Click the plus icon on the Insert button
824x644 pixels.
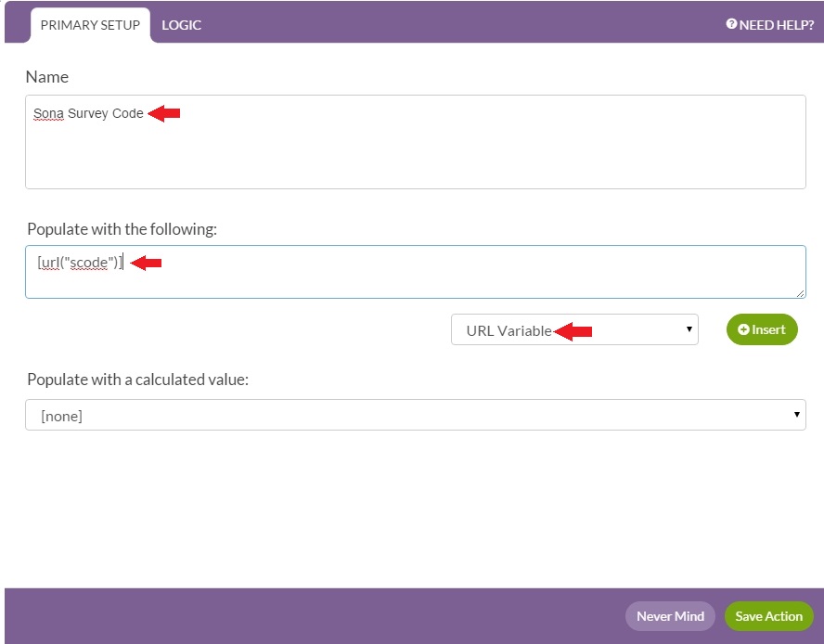(745, 329)
